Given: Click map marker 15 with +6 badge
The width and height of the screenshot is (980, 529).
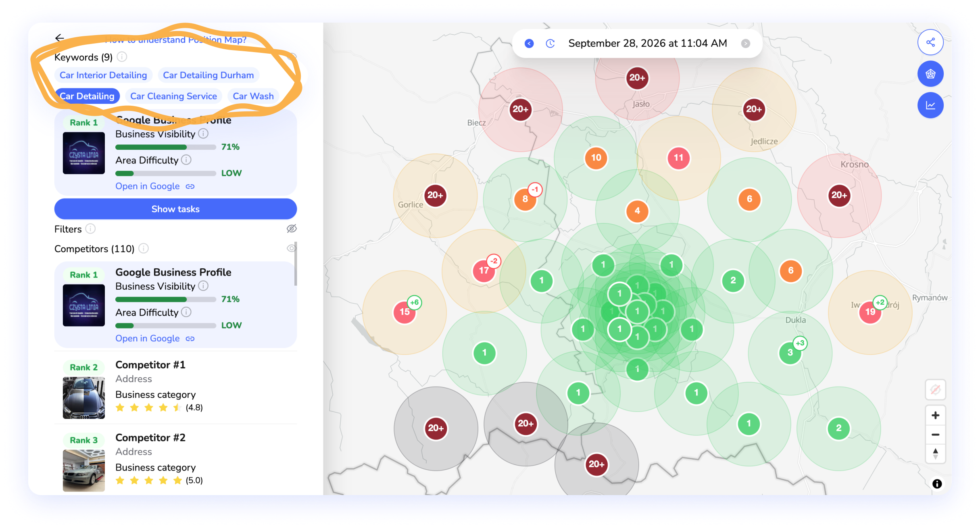Looking at the screenshot, I should coord(405,312).
